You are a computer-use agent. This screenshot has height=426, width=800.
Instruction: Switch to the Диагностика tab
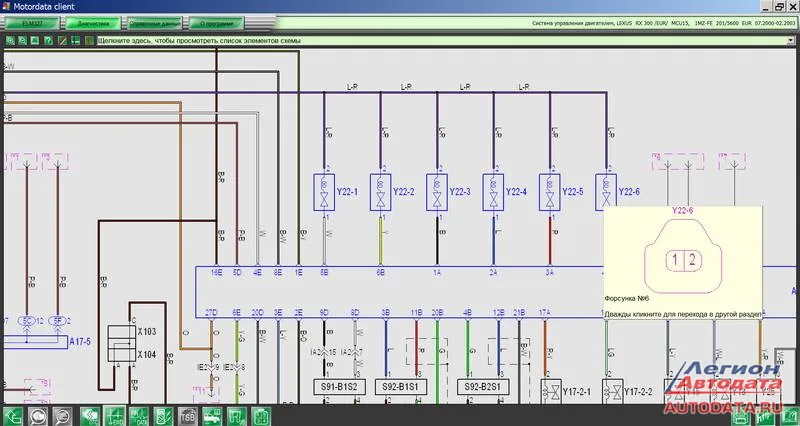(x=94, y=23)
